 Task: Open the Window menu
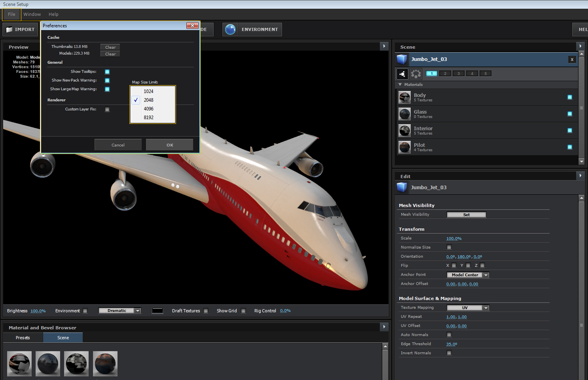point(32,14)
